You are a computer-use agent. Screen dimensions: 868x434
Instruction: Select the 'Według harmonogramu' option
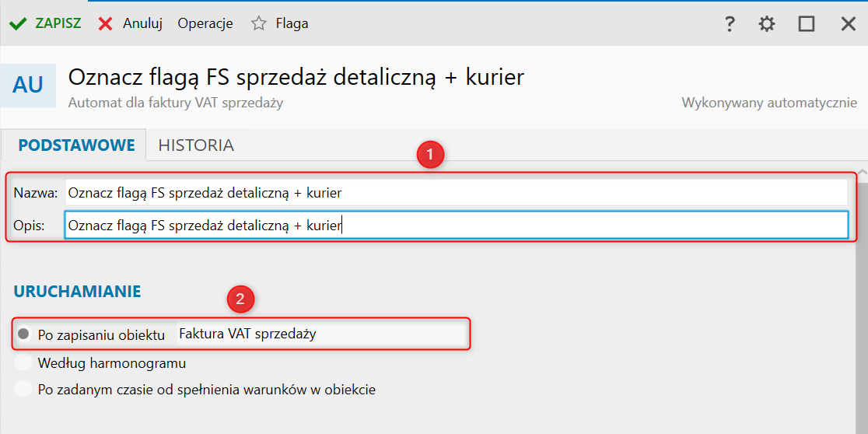coord(24,363)
